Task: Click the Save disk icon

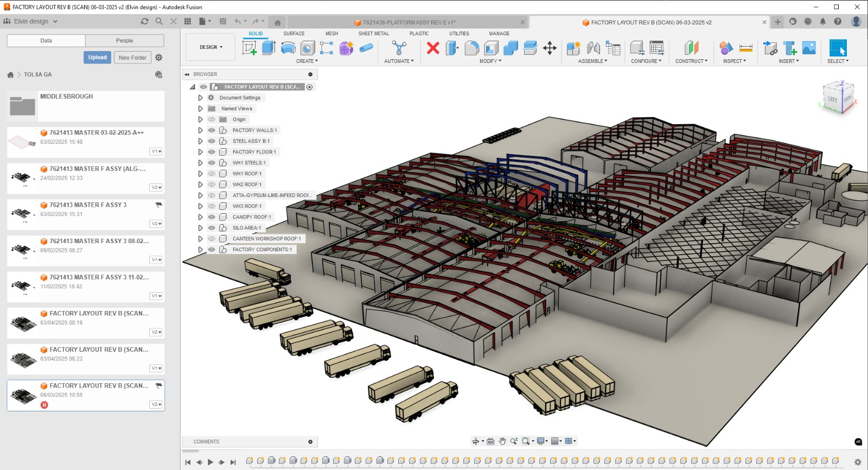Action: [223, 21]
